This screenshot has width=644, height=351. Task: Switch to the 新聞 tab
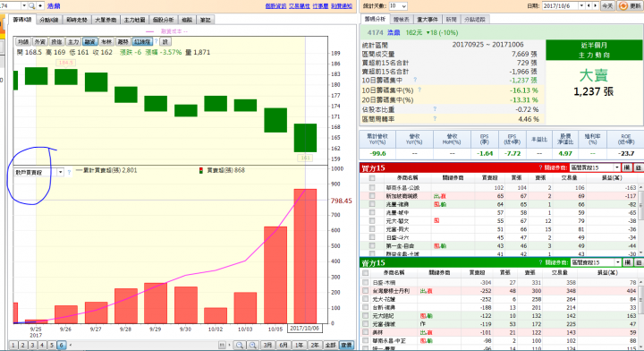click(451, 20)
